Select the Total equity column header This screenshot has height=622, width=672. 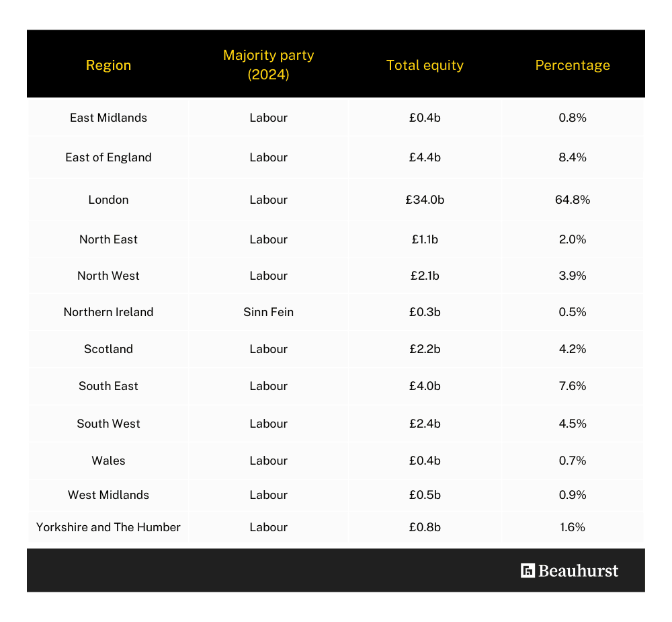[425, 65]
